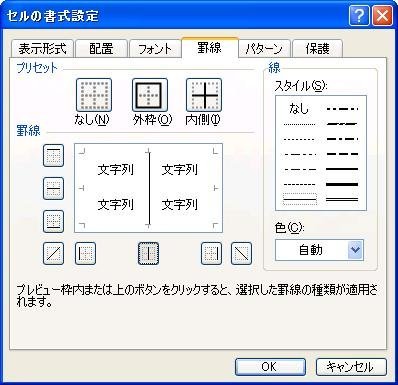The height and width of the screenshot is (385, 398).
Task: Toggle the horizontal middle border button
Action: tap(53, 188)
